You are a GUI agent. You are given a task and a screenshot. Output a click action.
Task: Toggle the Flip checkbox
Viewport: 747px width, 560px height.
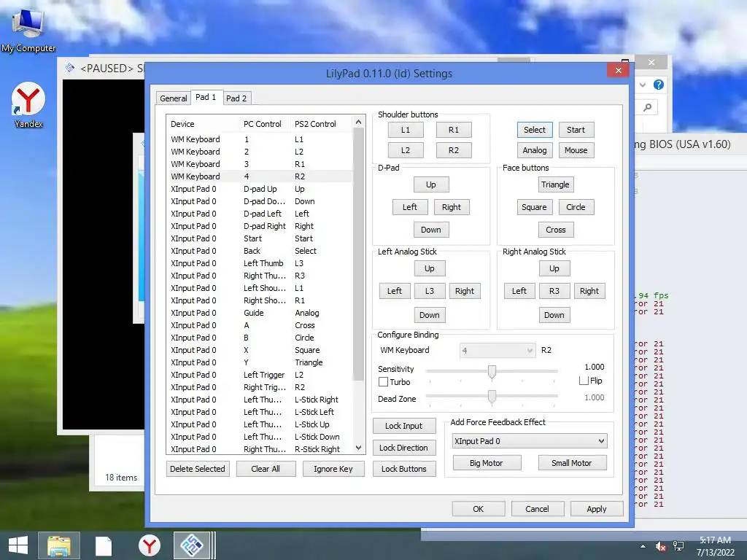tap(584, 381)
